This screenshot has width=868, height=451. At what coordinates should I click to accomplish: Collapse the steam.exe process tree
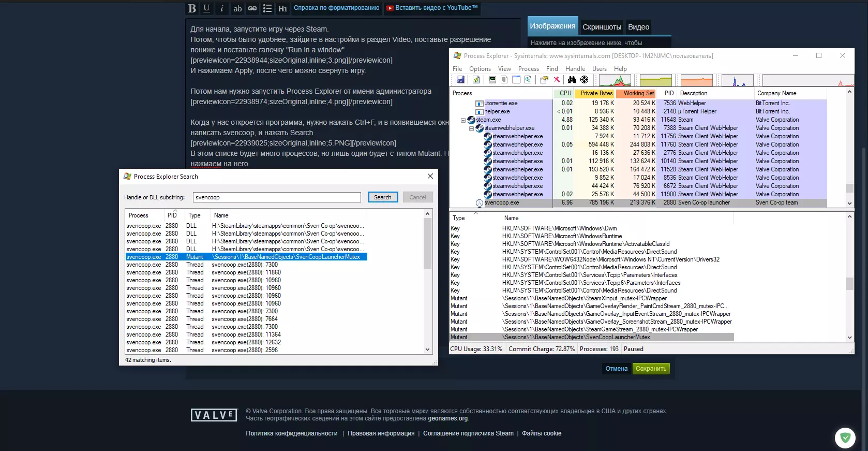pos(463,120)
